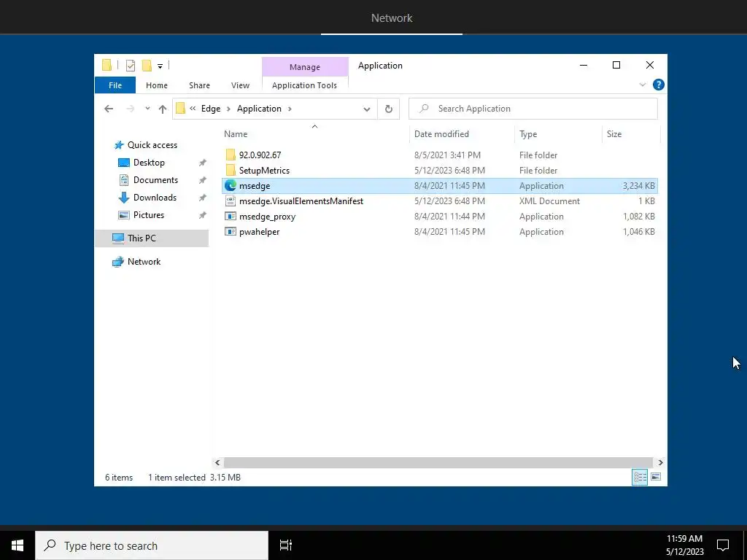747x560 pixels.
Task: Open Desktop in the navigation pane
Action: click(149, 163)
